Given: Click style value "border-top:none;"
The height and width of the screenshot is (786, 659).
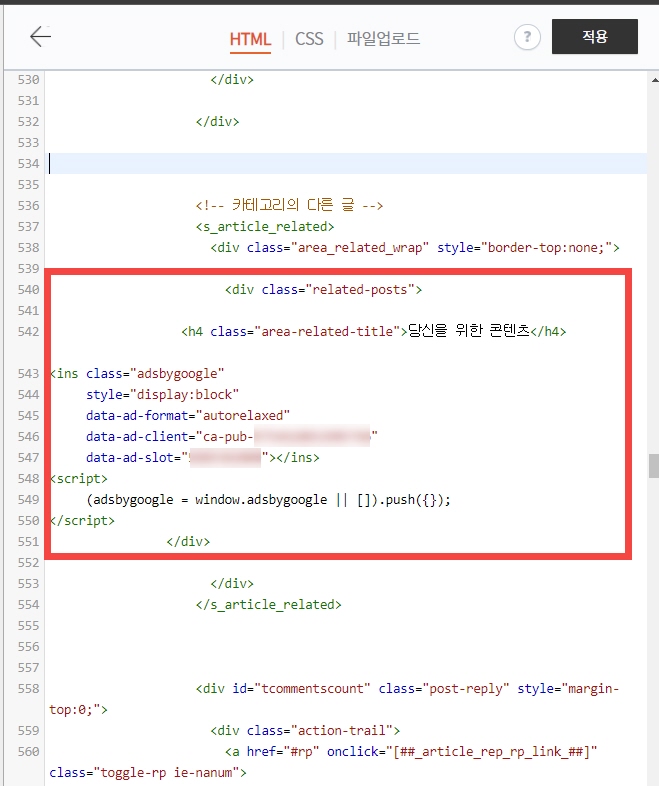Looking at the screenshot, I should [x=546, y=248].
